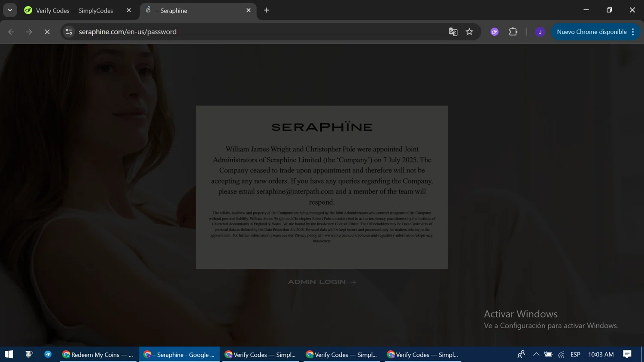The height and width of the screenshot is (362, 644).
Task: Close the Seraphine tab
Action: coord(249,10)
